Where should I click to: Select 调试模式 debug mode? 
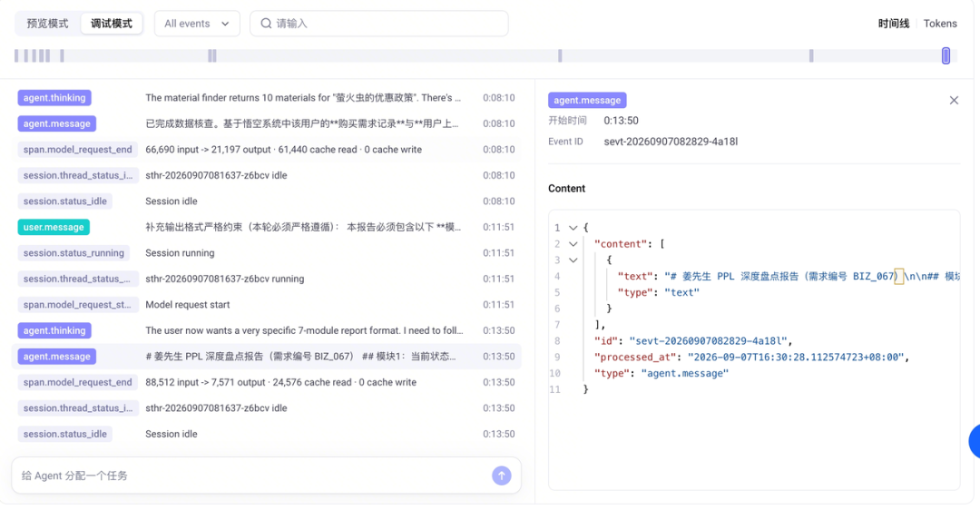(x=112, y=24)
